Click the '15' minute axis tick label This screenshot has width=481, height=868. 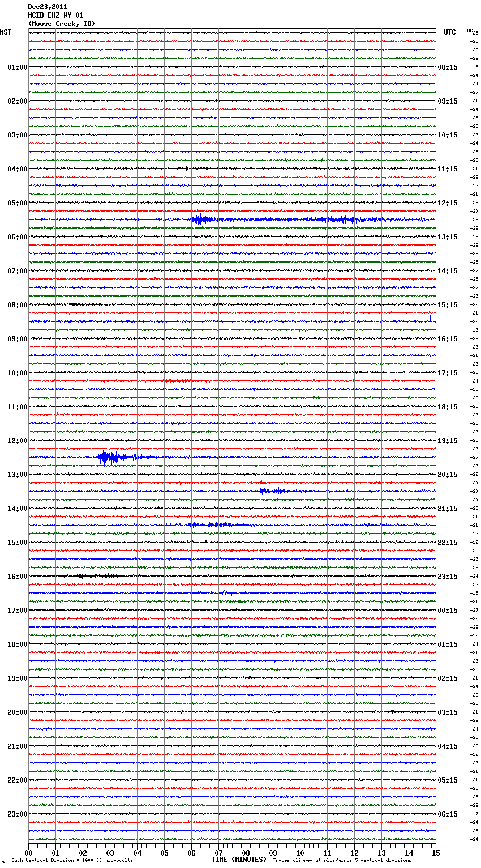pos(436,853)
